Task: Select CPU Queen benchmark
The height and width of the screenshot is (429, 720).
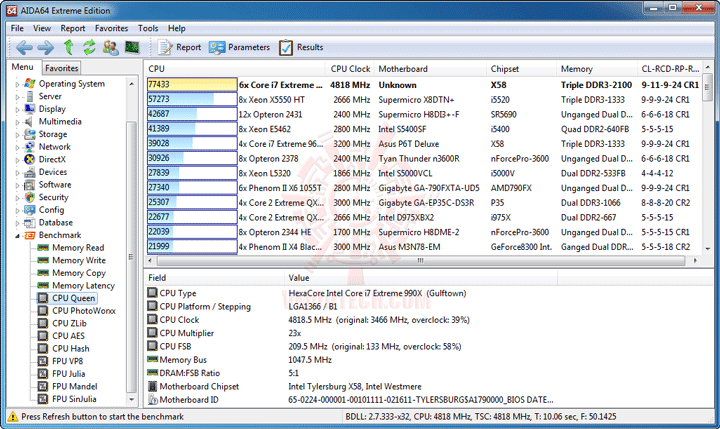Action: 73,298
